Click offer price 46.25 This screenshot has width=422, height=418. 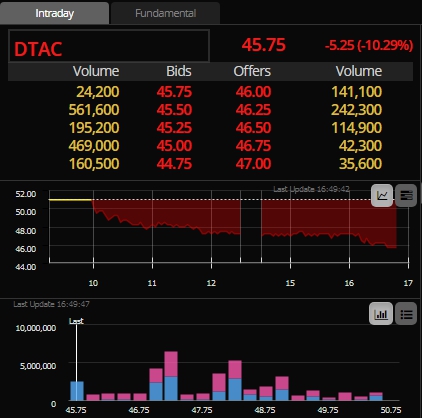pos(253,110)
